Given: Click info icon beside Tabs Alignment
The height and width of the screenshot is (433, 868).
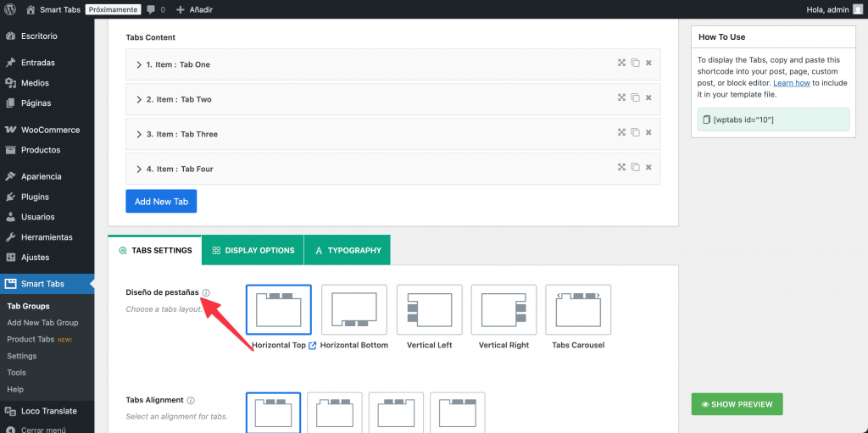Looking at the screenshot, I should click(x=191, y=400).
